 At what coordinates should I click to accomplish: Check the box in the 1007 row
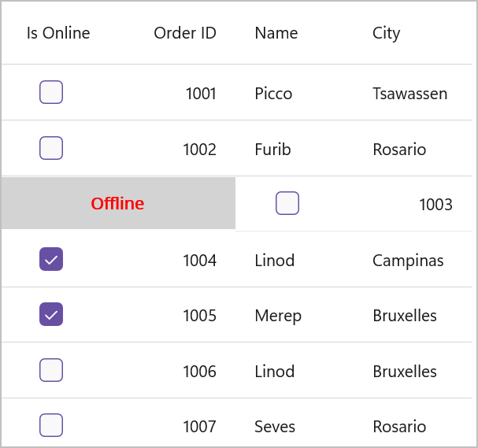pos(51,426)
